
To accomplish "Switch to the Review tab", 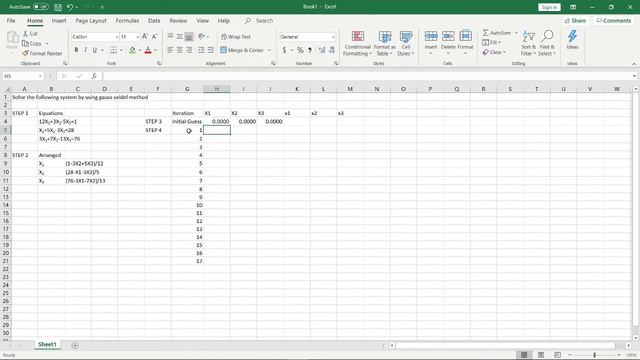I will pos(178,20).
